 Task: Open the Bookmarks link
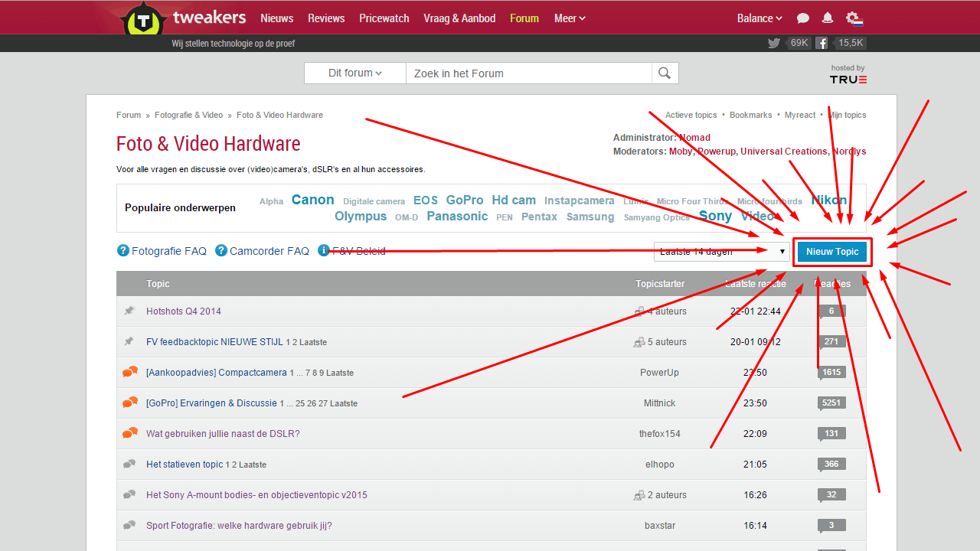click(x=751, y=116)
